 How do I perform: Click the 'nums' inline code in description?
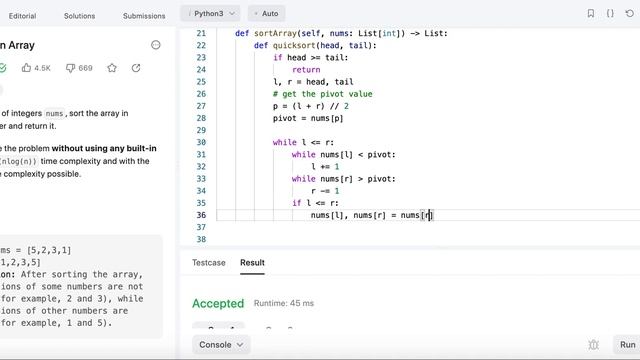pyautogui.click(x=54, y=113)
